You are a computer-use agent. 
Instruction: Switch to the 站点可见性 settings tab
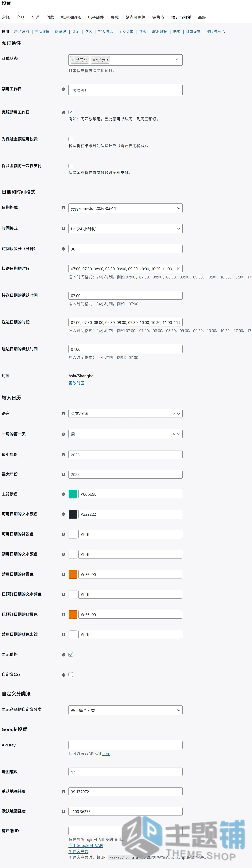135,18
